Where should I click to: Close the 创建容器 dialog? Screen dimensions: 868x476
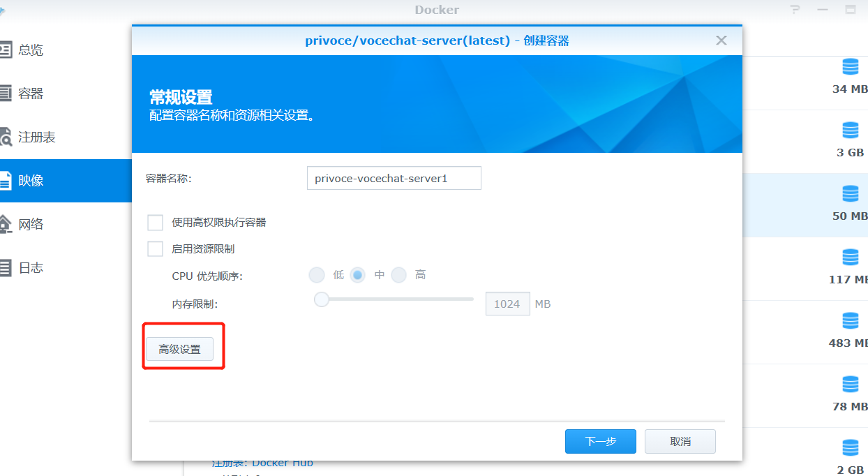point(721,40)
